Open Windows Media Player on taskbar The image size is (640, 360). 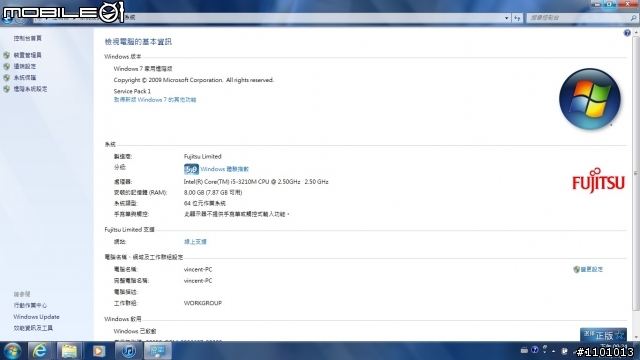coord(99,351)
